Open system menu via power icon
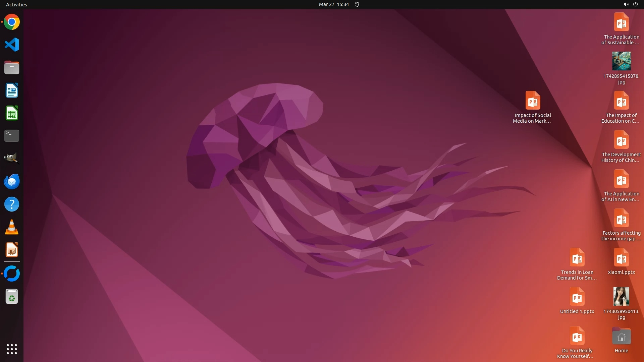Screen dimensions: 644x362 [635, 4]
